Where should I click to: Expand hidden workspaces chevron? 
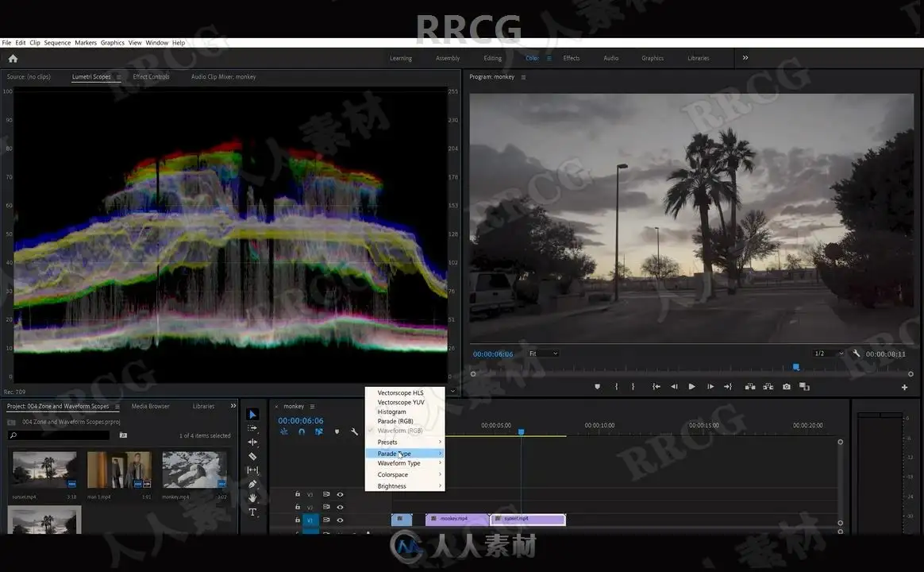tap(745, 58)
